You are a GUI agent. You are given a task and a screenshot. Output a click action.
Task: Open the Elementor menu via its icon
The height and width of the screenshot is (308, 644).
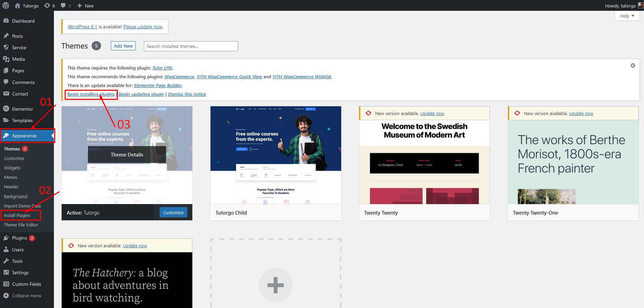[x=6, y=109]
